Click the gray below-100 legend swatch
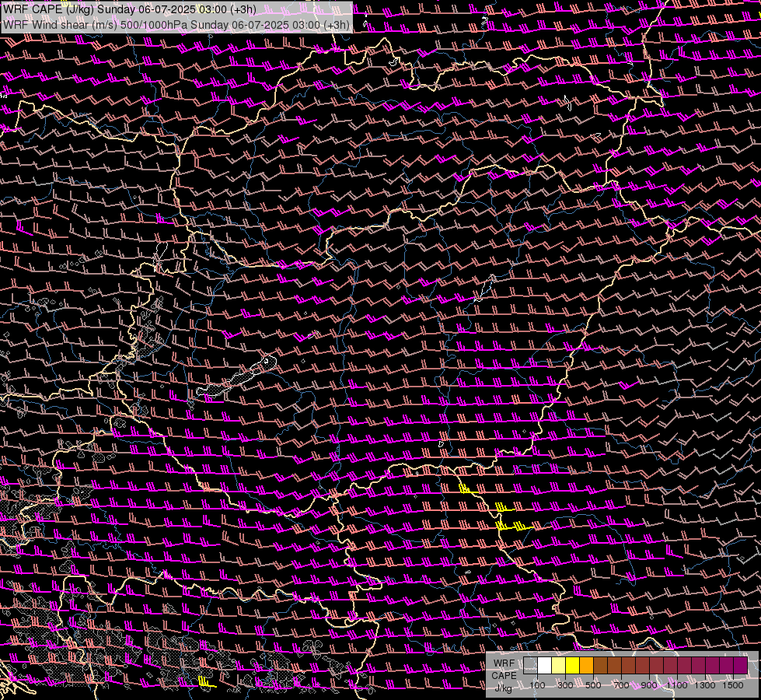Screen dimensions: 761x700 pyautogui.click(x=530, y=666)
